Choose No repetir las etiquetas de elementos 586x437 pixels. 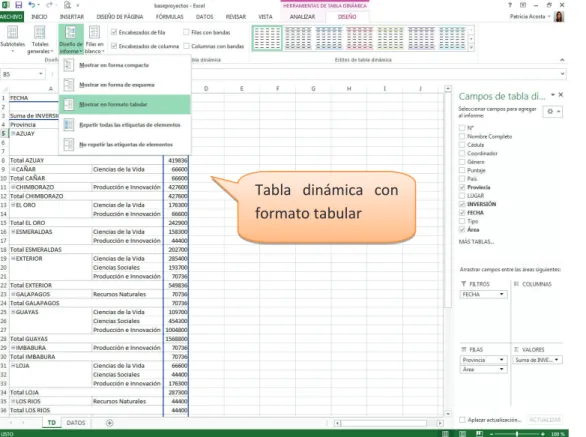click(125, 144)
